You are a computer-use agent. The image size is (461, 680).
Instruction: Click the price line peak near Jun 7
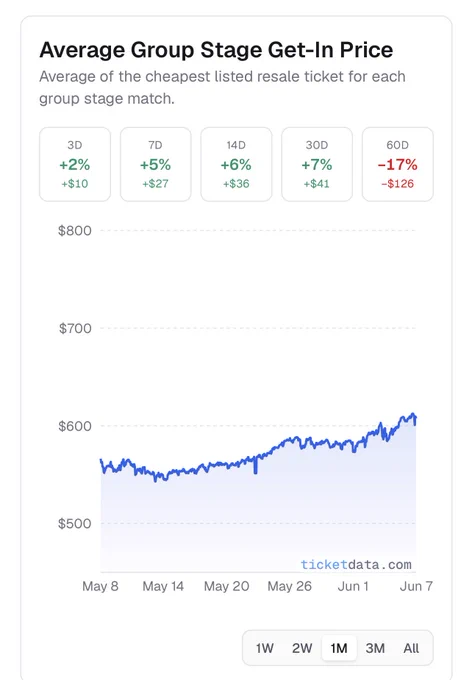(x=413, y=415)
